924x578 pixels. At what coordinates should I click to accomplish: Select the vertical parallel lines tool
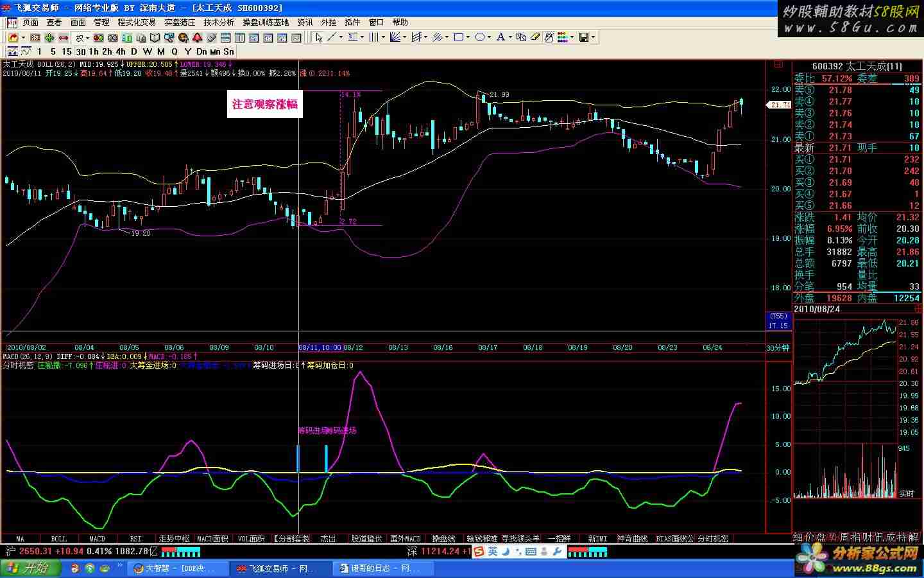coord(373,37)
